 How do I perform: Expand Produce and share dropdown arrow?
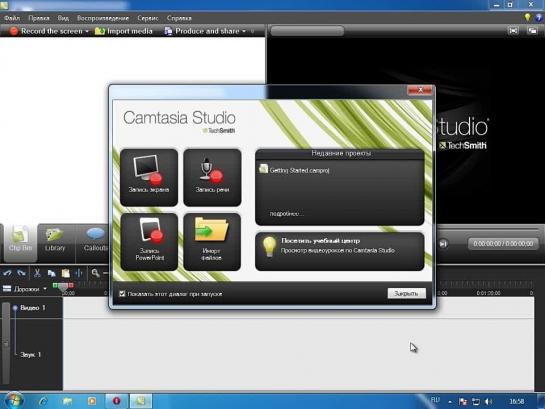click(244, 31)
